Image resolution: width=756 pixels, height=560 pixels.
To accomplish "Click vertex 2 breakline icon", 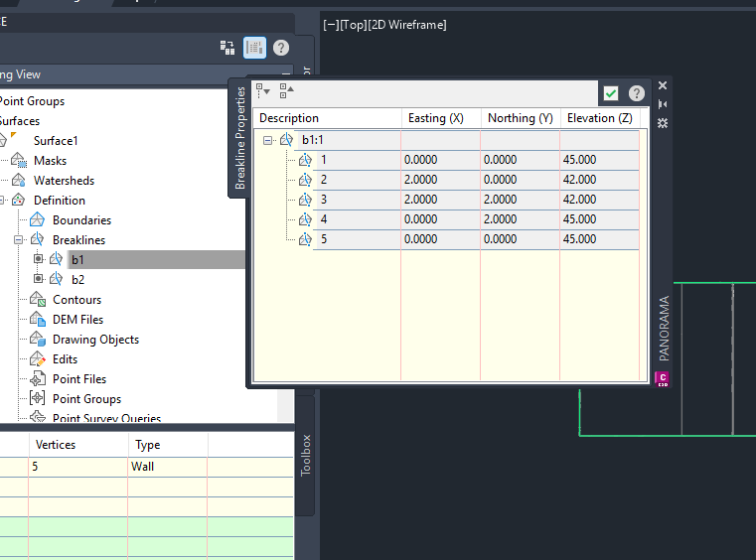I will (x=305, y=180).
